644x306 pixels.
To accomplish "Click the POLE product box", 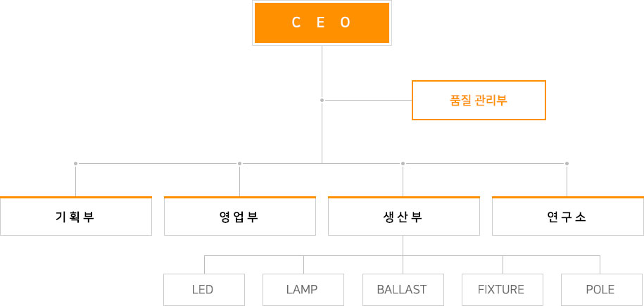I will 600,289.
